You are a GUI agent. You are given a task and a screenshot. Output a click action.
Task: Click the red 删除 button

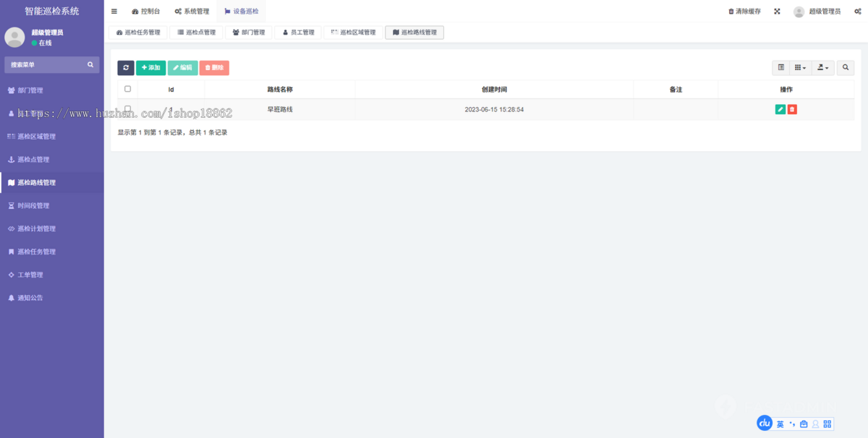(x=214, y=67)
